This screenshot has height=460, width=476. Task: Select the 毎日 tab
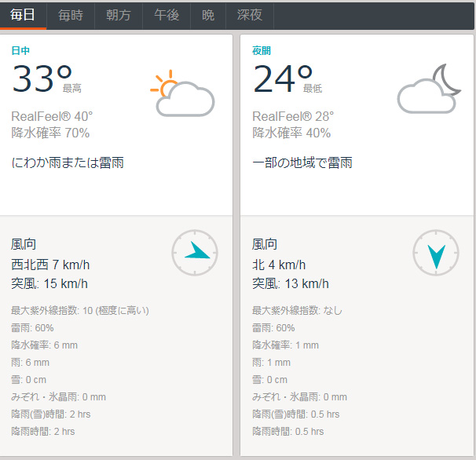(23, 16)
